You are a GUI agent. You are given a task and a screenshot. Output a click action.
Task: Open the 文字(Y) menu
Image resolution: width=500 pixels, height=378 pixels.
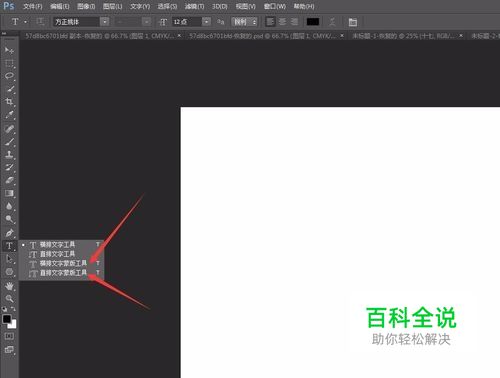pos(140,6)
